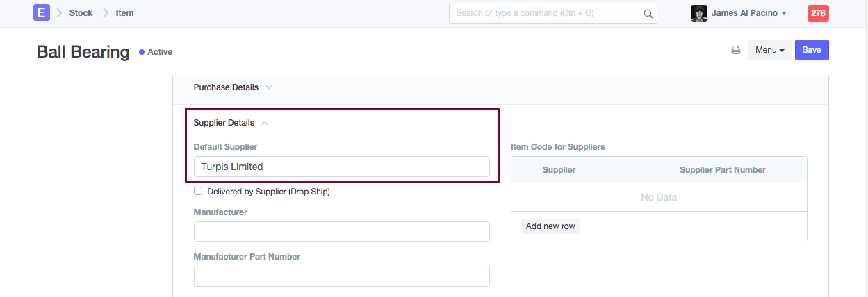The height and width of the screenshot is (297, 868).
Task: Click the Supplier Part Number column header
Action: tap(722, 170)
